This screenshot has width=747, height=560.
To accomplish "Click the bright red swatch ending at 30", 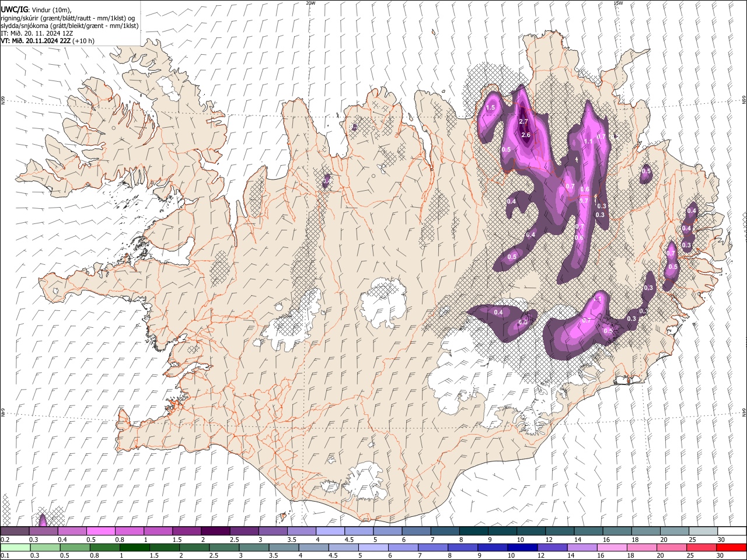I will pos(731,547).
